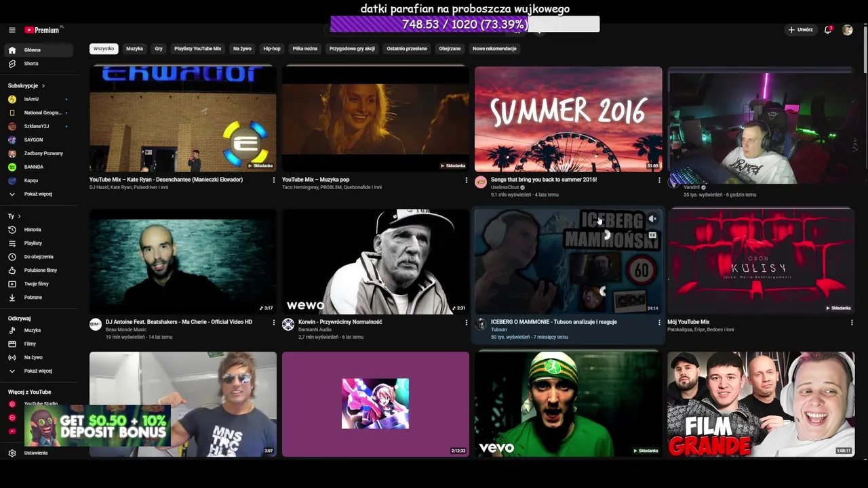The image size is (868, 488).
Task: Select the Hip-hop filter chip
Action: tap(272, 49)
